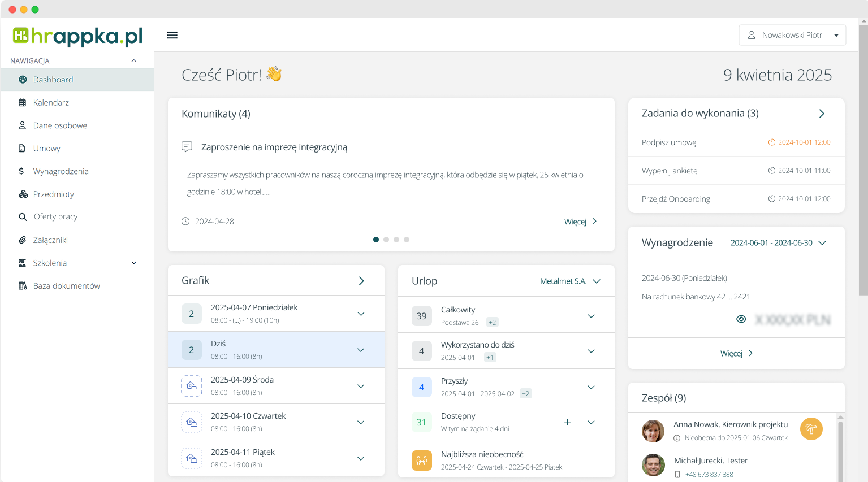This screenshot has height=482, width=868.
Task: Click the plus icon on the Dostępny row
Action: [567, 422]
